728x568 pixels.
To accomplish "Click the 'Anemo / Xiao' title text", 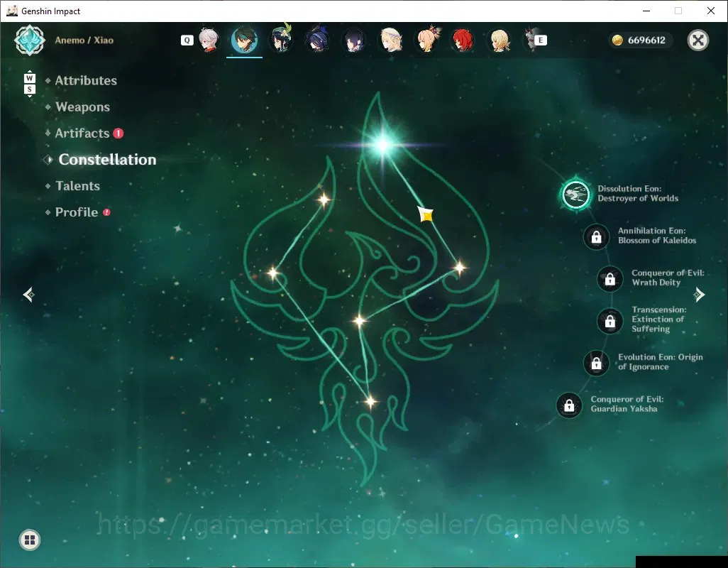I will 84,40.
